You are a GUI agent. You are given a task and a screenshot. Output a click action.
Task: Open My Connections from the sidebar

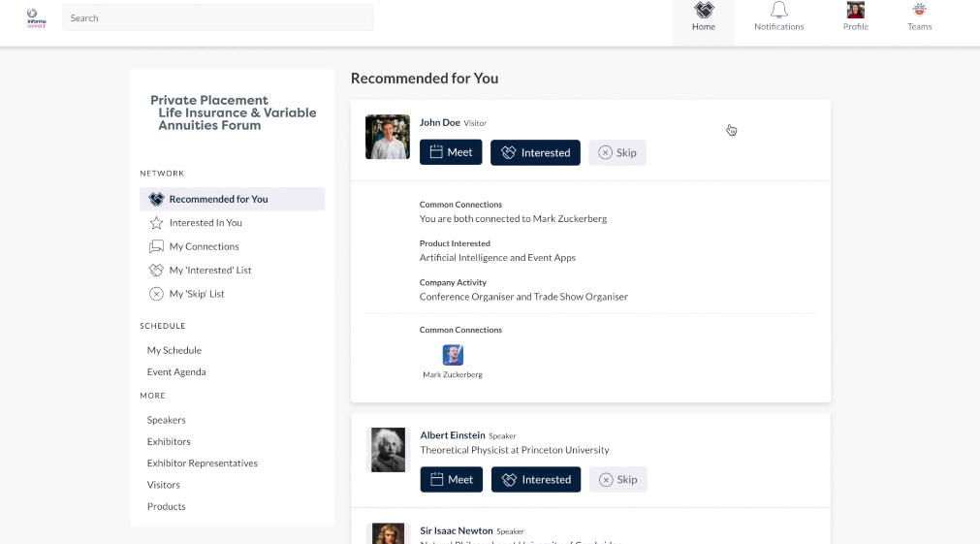click(204, 246)
